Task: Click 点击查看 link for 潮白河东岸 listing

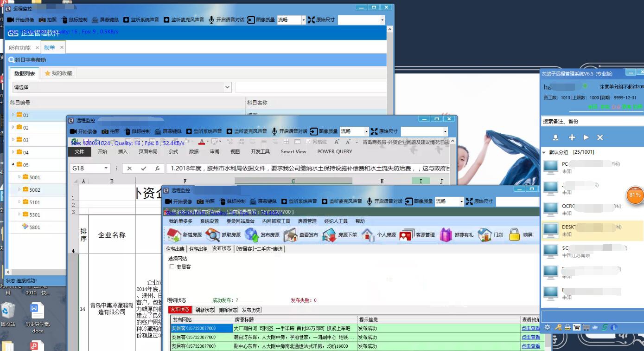Action: (x=530, y=338)
